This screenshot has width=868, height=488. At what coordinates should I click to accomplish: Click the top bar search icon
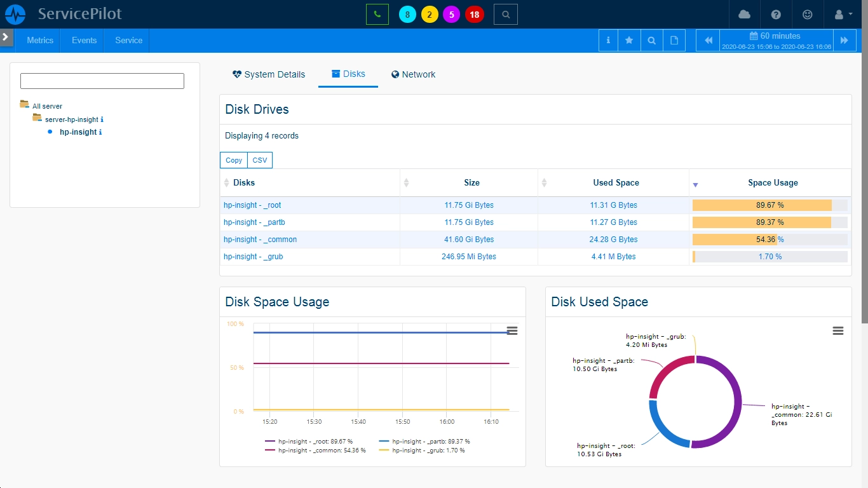coord(506,14)
